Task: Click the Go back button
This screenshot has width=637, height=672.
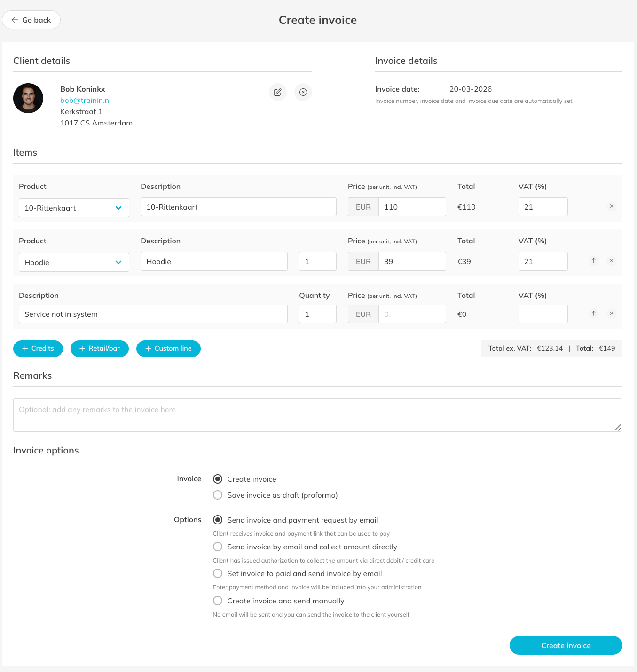Action: coord(31,20)
